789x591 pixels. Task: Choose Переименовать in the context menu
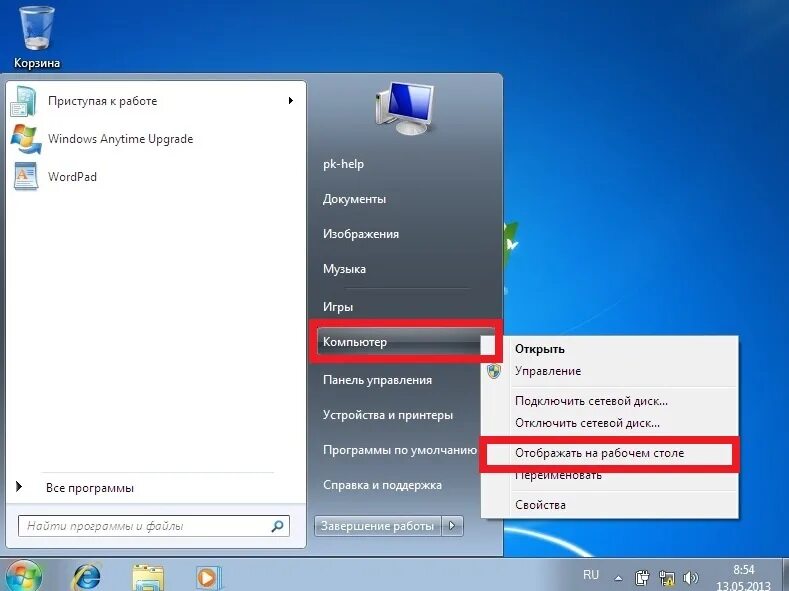(x=558, y=475)
